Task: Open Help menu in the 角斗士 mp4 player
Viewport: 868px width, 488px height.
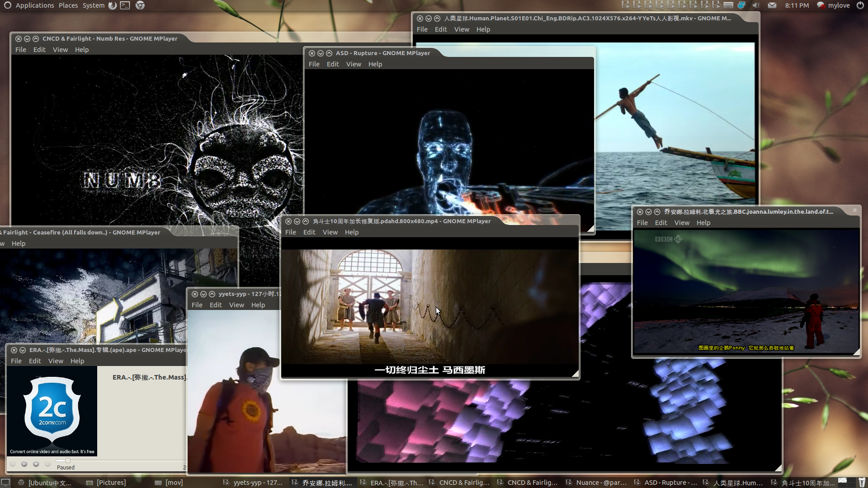Action: (352, 232)
